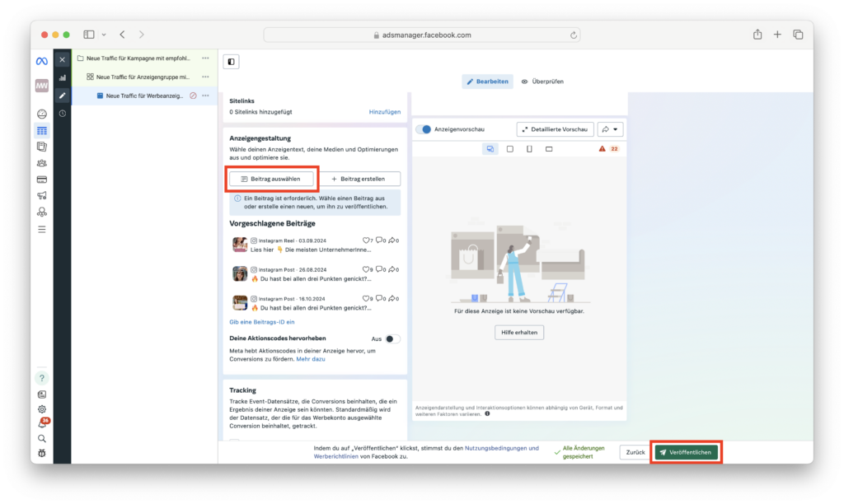The width and height of the screenshot is (844, 504).
Task: Close the editor with the X icon
Action: tap(63, 59)
